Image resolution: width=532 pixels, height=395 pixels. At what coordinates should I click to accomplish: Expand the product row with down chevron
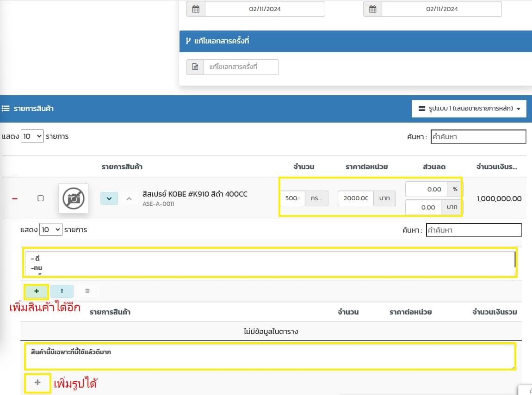pos(109,198)
